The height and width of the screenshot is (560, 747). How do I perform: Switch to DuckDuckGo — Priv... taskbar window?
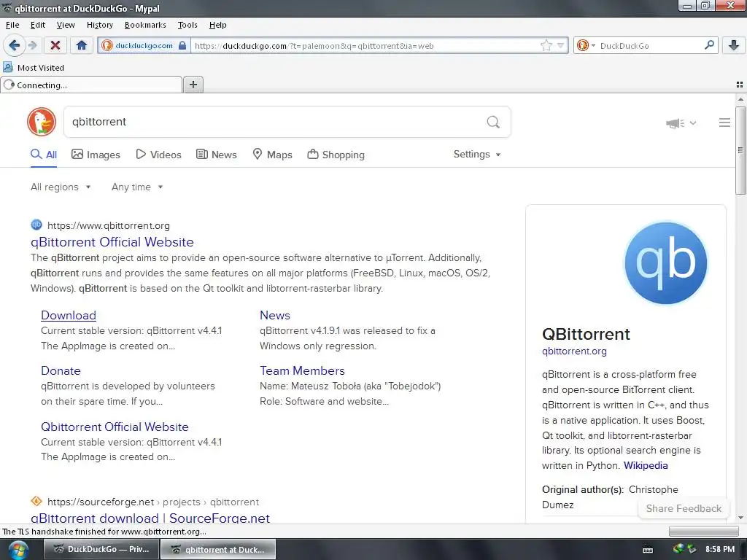point(101,549)
